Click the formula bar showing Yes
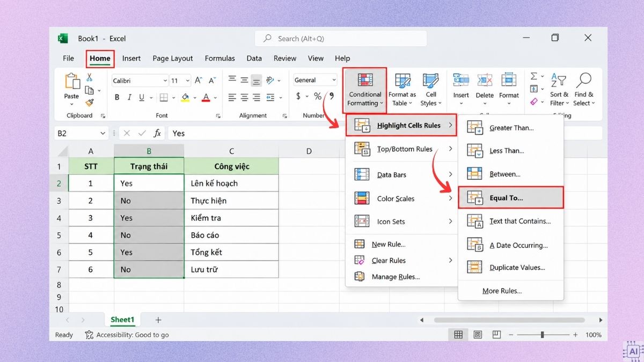Viewport: 644px width, 362px height. [x=385, y=134]
